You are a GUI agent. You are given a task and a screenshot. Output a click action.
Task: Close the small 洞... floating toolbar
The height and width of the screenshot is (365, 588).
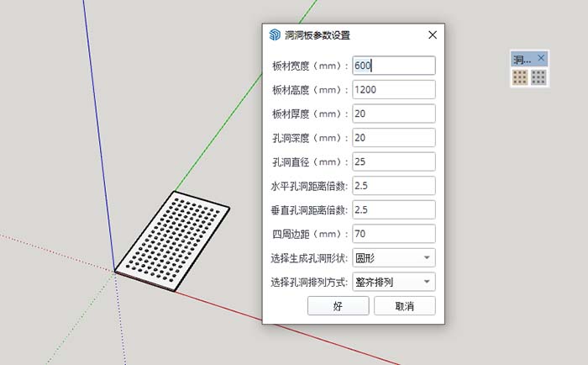[541, 58]
